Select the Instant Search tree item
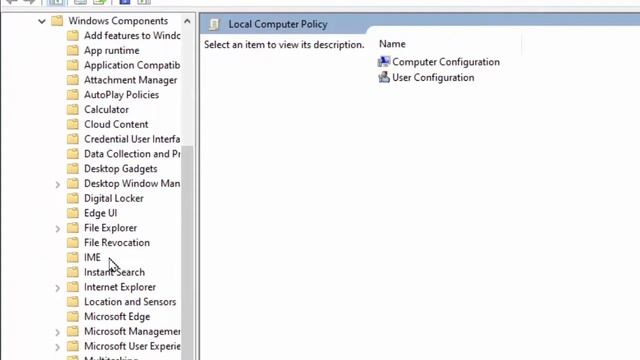Viewport: 640px width, 360px height. pos(114,272)
